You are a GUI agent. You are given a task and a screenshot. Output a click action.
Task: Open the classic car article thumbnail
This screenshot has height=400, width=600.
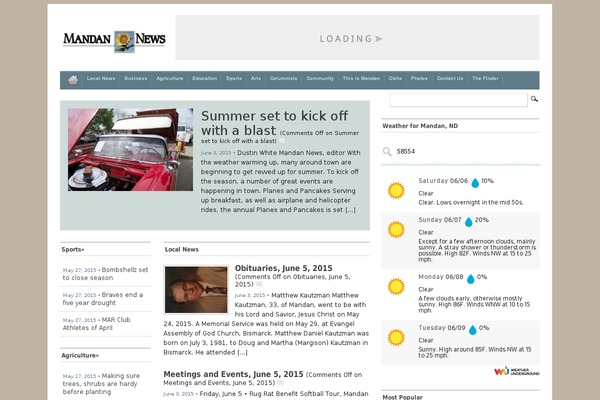pos(130,150)
